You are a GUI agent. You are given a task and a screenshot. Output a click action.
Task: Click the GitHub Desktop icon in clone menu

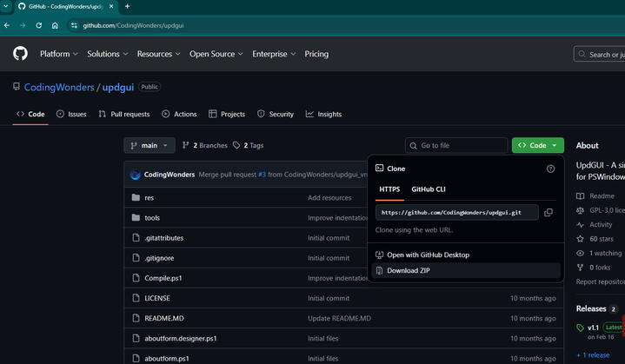click(x=380, y=255)
